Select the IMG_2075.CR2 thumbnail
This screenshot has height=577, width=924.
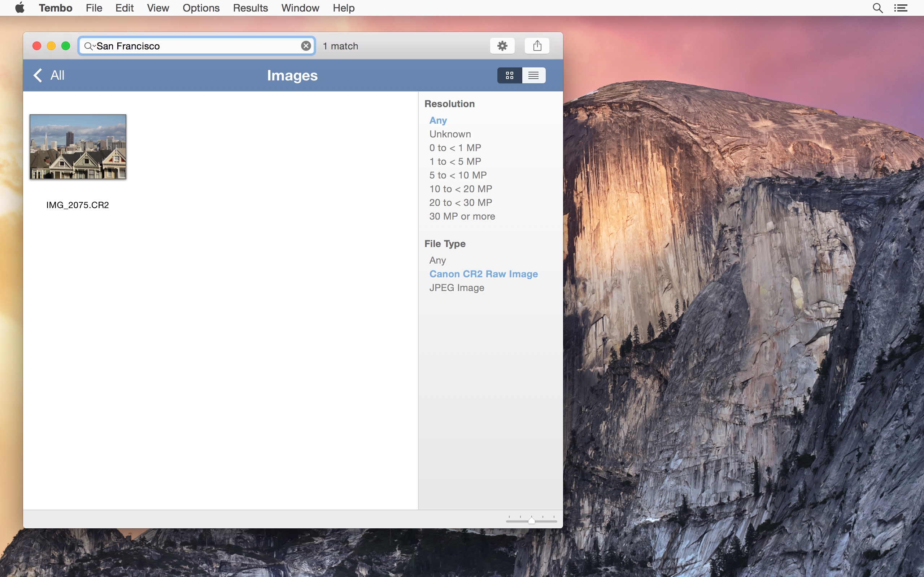pyautogui.click(x=78, y=147)
